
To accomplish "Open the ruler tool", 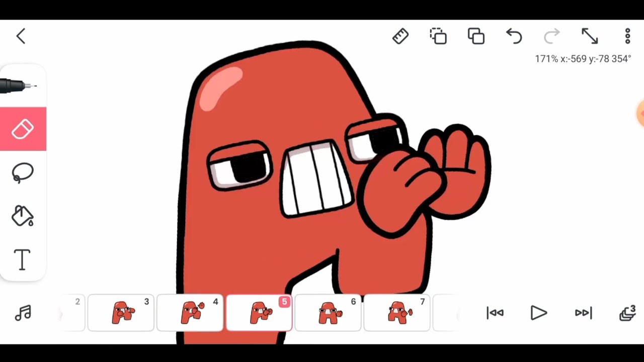I will pos(400,36).
